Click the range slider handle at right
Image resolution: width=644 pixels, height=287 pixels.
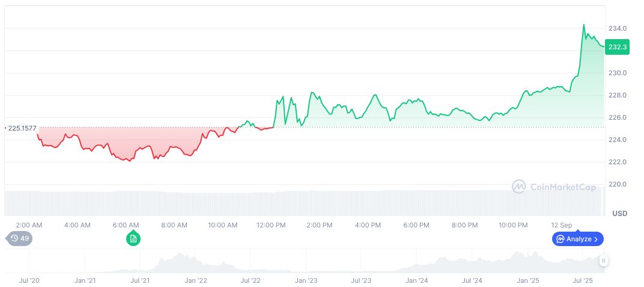tap(603, 260)
